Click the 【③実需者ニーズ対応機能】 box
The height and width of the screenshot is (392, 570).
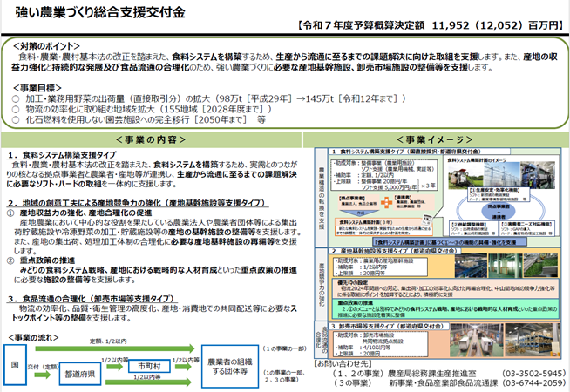click(527, 228)
